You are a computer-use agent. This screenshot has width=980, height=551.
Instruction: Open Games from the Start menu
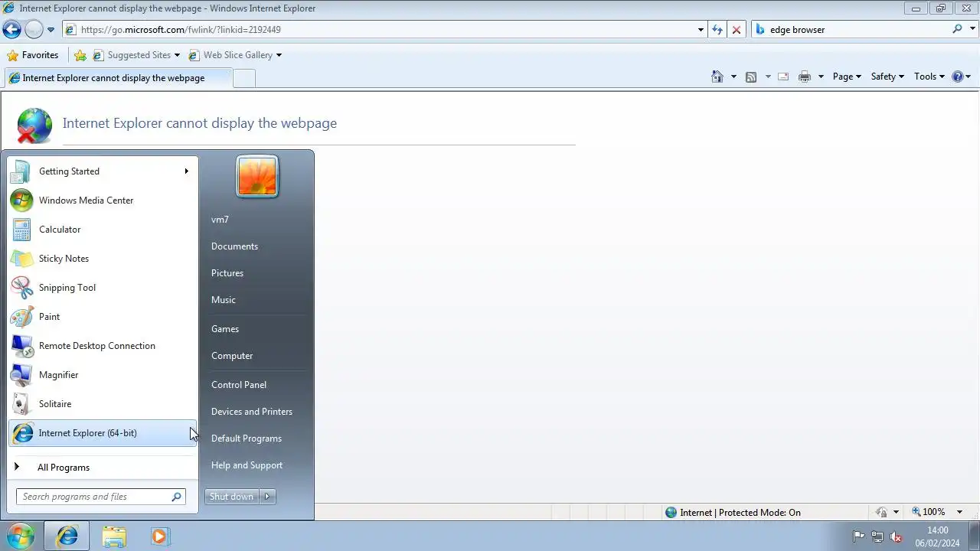256,329
